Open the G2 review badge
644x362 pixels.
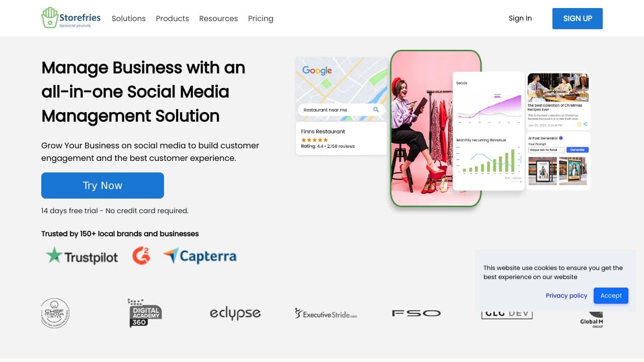pos(141,256)
